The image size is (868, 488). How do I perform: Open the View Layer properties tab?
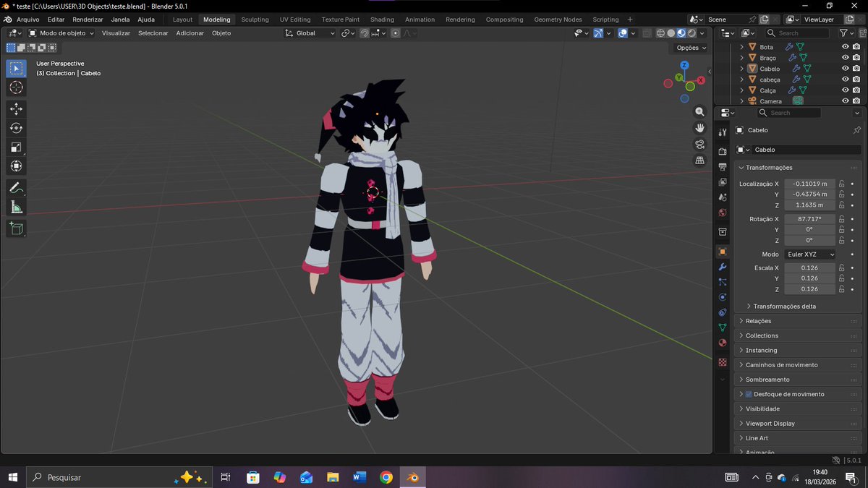[x=722, y=182]
